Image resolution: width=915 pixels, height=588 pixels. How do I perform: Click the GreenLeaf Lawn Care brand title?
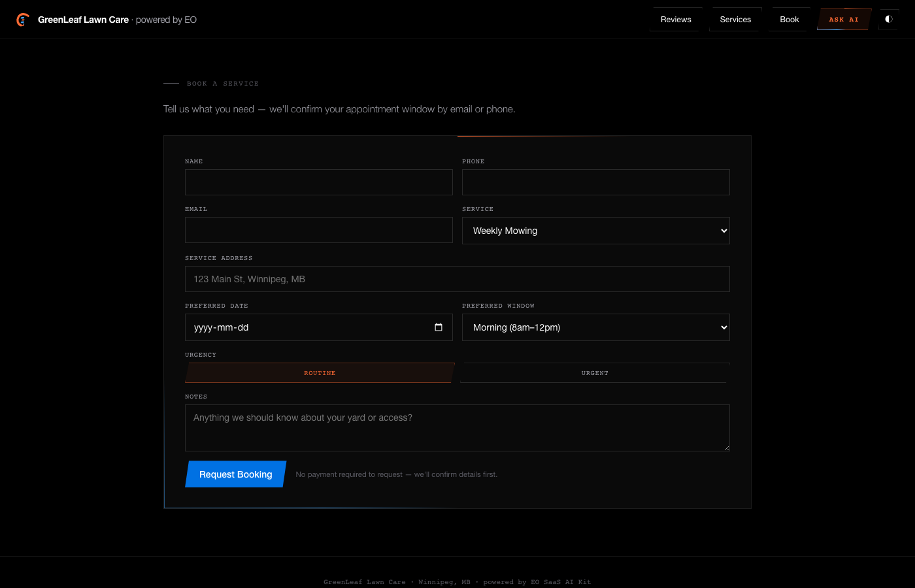tap(83, 20)
